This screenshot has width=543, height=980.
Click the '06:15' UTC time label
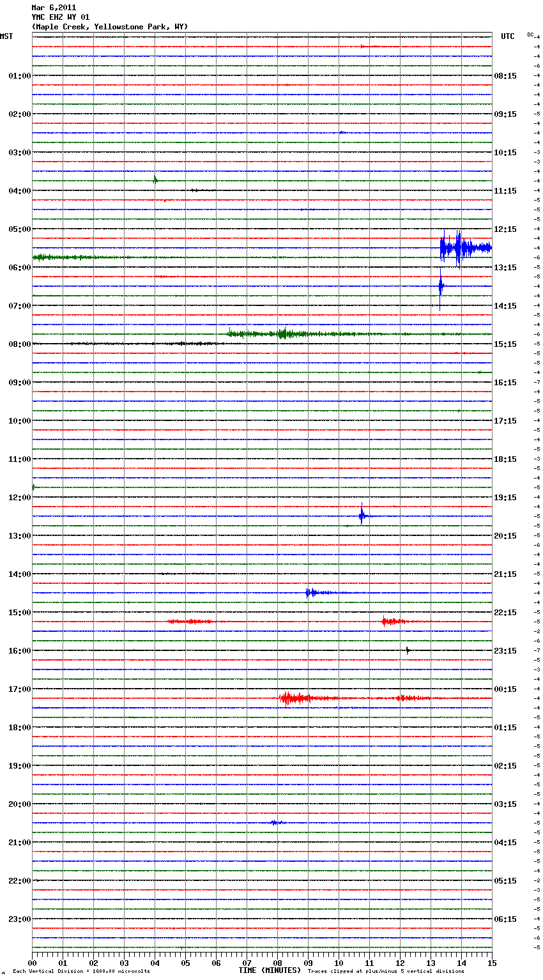[505, 919]
